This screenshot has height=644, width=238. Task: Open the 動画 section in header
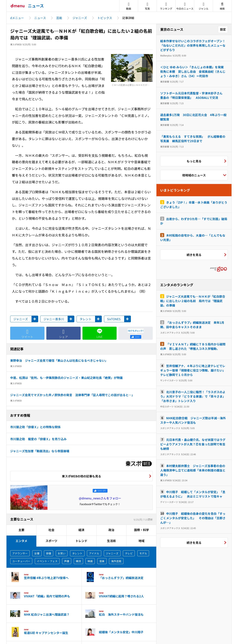[x=128, y=6]
